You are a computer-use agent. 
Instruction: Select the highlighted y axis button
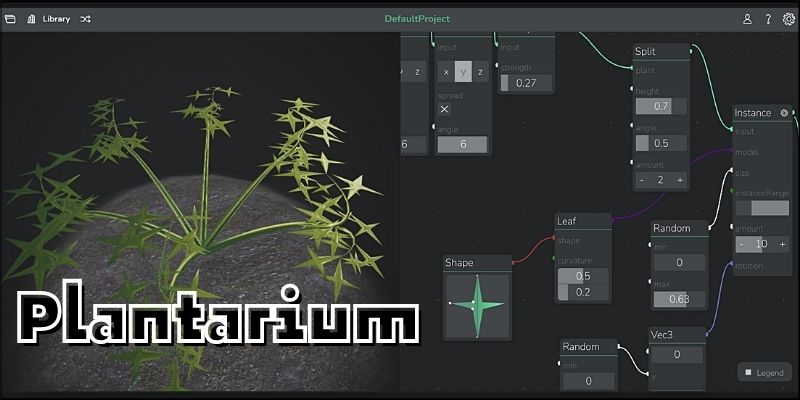[463, 72]
